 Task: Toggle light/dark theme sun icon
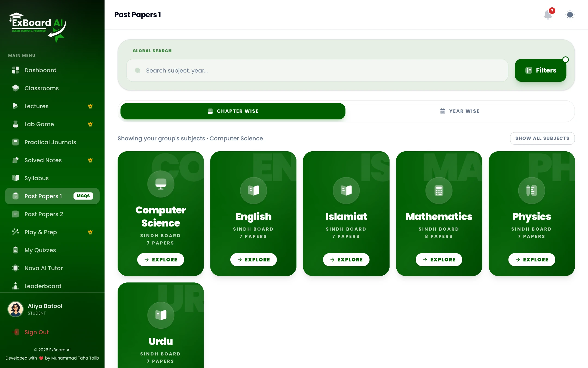pos(570,15)
